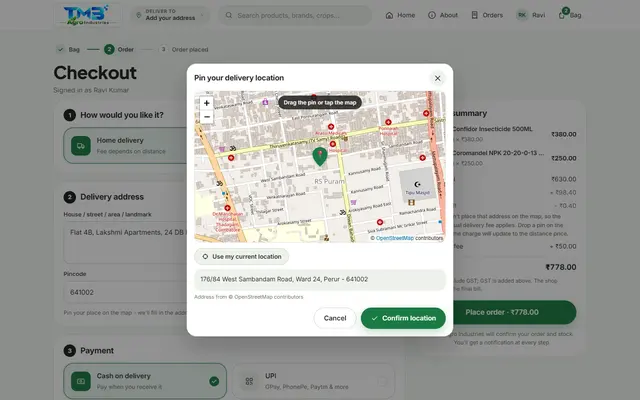Click the Checkout heading
640x400 pixels.
(x=95, y=73)
